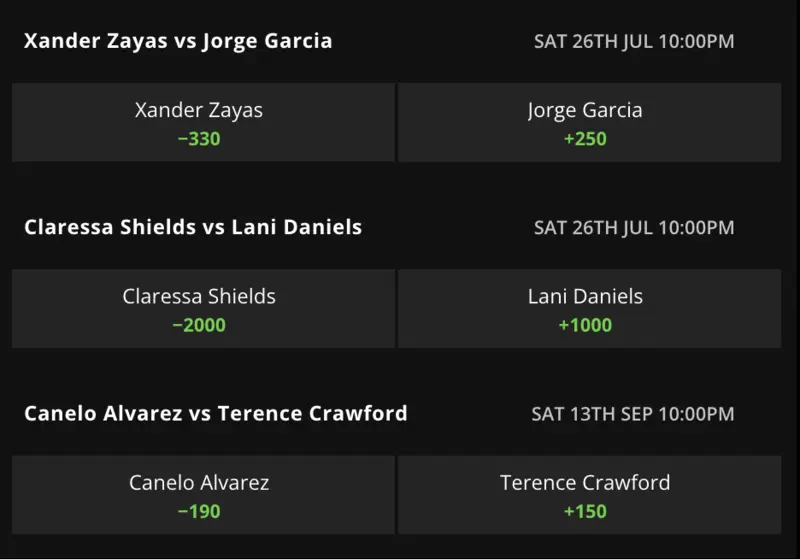Open the Claressa Shields vs Lani Daniels heading
The width and height of the screenshot is (800, 559).
click(x=193, y=227)
